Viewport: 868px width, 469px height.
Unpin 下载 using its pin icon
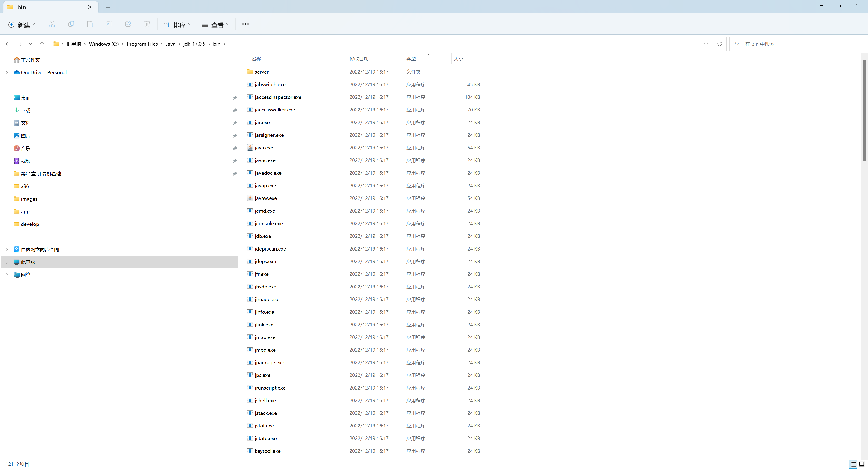(x=235, y=110)
